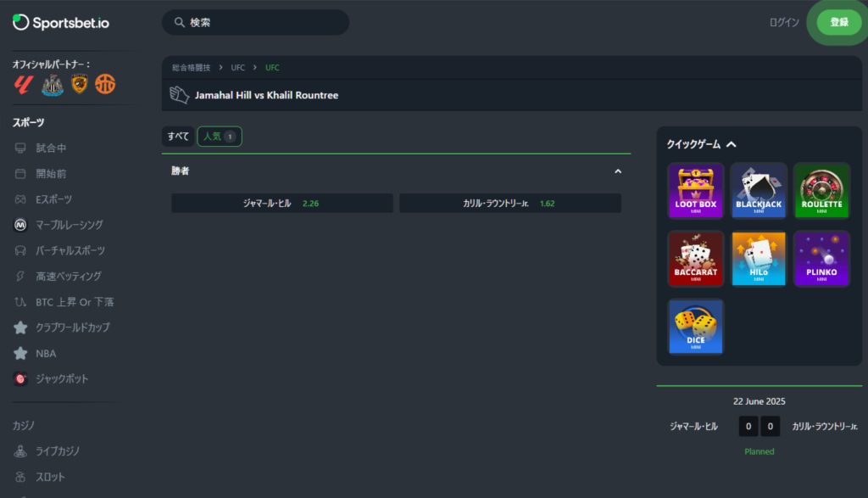868x498 pixels.
Task: Open BTC 上昇 Or 下落 in sidebar
Action: (x=75, y=302)
